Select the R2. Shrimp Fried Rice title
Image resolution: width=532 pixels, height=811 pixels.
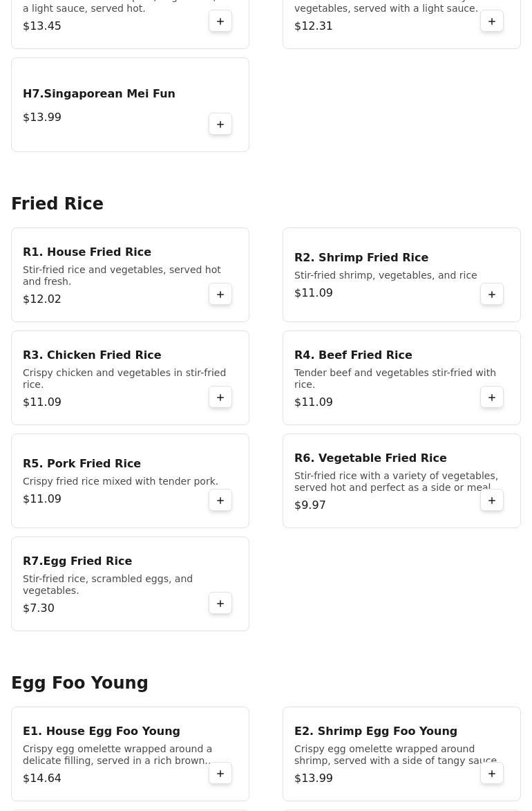(361, 258)
